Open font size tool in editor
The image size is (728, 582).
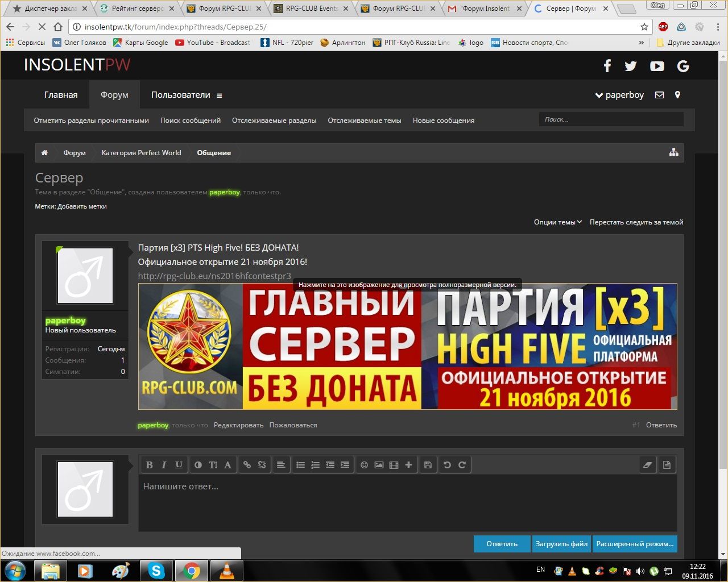(213, 465)
